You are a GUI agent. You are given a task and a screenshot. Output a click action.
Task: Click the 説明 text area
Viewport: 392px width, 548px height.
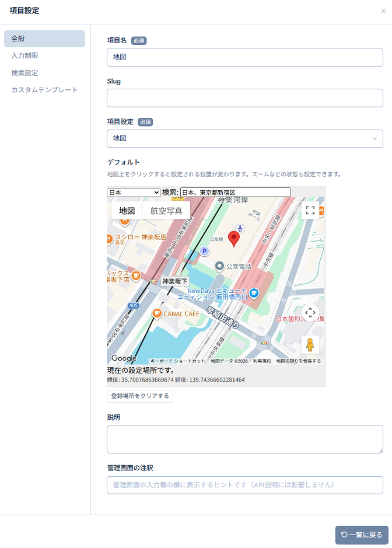coord(245,439)
